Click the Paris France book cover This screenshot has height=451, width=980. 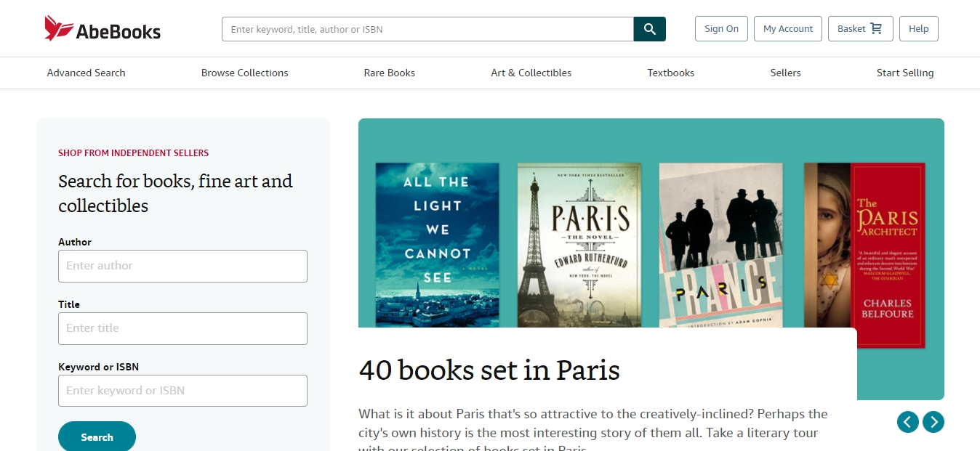tap(721, 245)
